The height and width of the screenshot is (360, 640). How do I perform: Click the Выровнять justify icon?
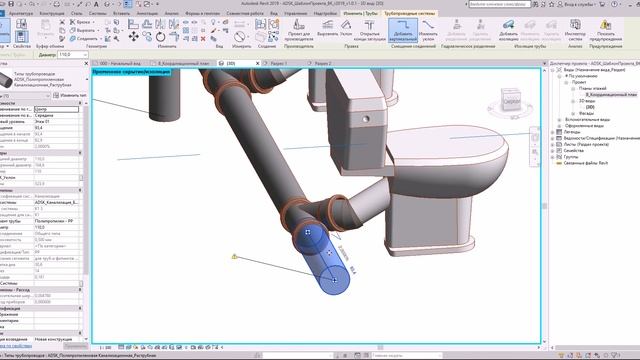tap(328, 28)
